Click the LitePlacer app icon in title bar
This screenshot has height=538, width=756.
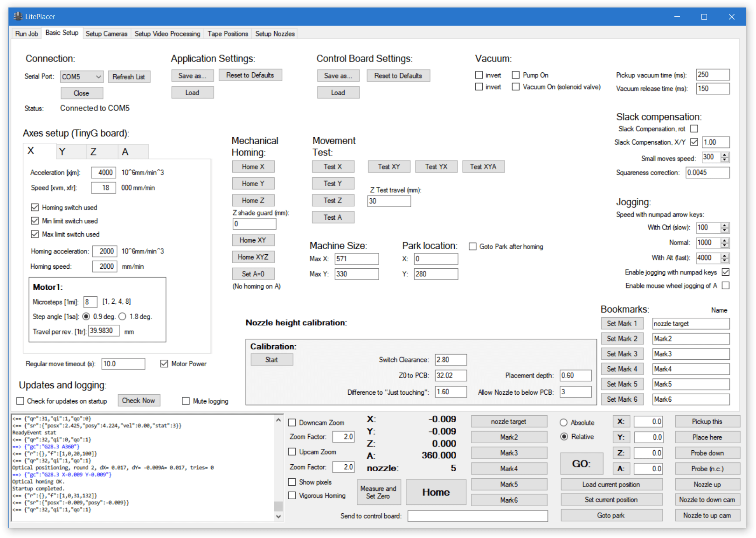pyautogui.click(x=18, y=16)
